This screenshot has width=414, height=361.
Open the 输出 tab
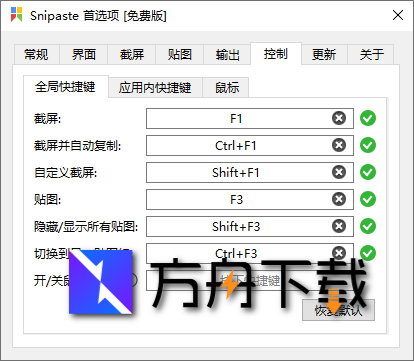(x=227, y=54)
